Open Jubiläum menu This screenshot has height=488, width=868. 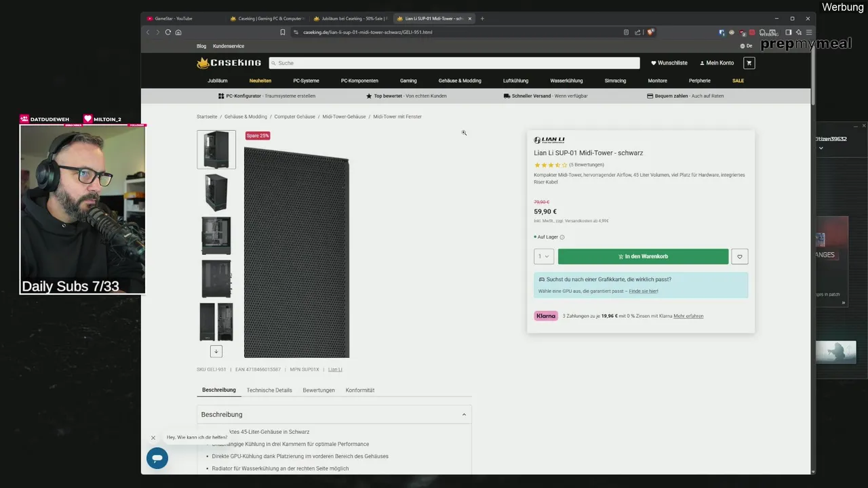click(218, 81)
